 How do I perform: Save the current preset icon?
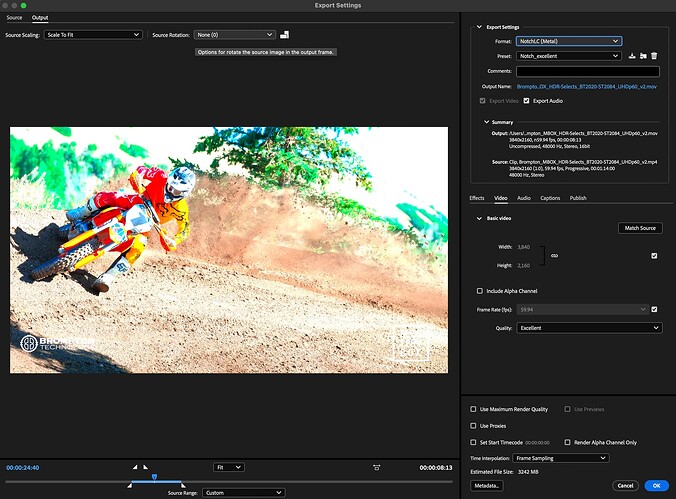[x=632, y=56]
